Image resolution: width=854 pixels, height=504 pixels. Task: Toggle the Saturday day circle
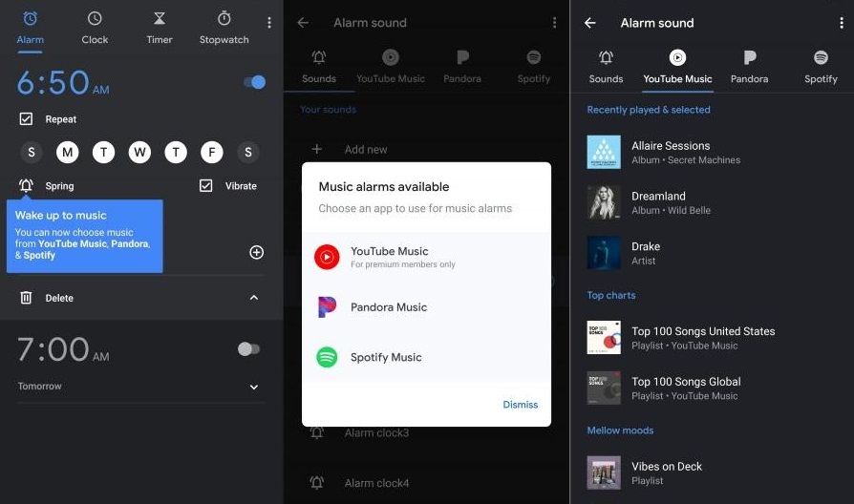pyautogui.click(x=248, y=153)
